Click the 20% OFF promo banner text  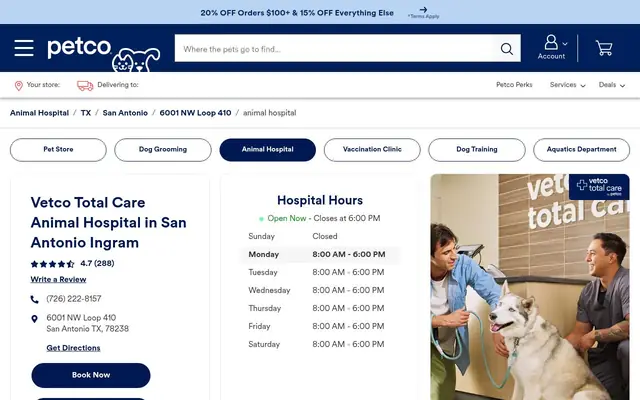tap(297, 13)
